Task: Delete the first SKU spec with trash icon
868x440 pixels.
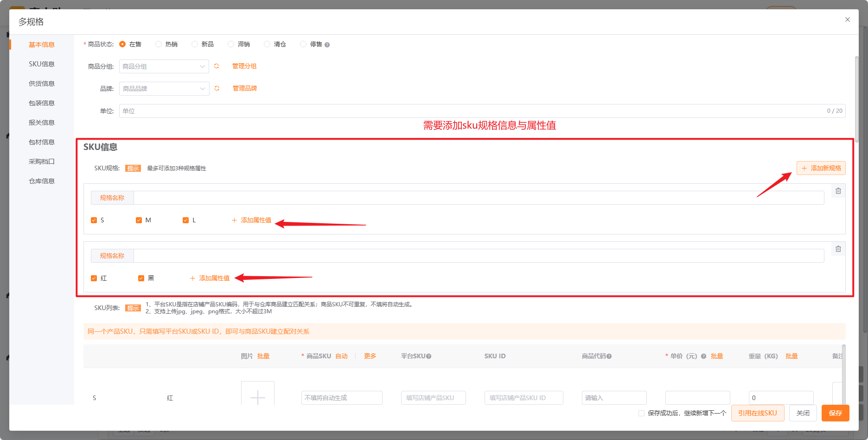Action: tap(838, 191)
